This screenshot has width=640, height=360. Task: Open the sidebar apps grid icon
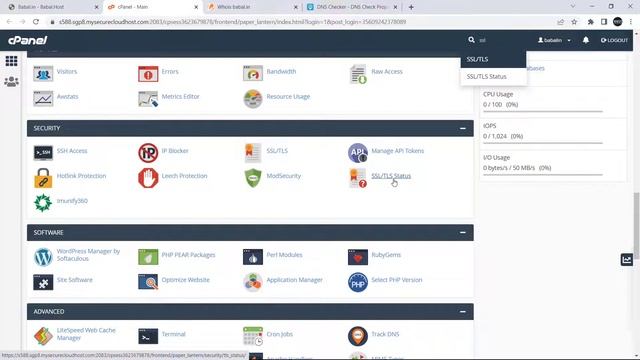coord(11,61)
